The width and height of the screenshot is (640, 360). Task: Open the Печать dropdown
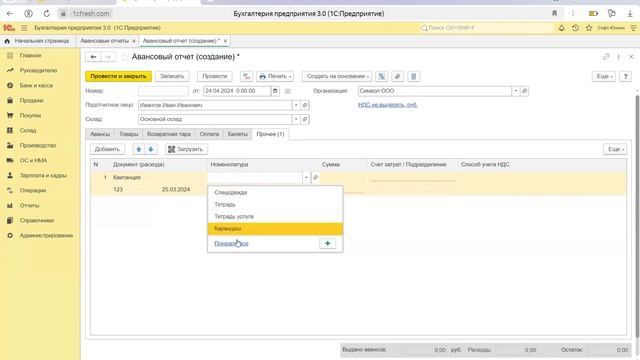(x=275, y=76)
